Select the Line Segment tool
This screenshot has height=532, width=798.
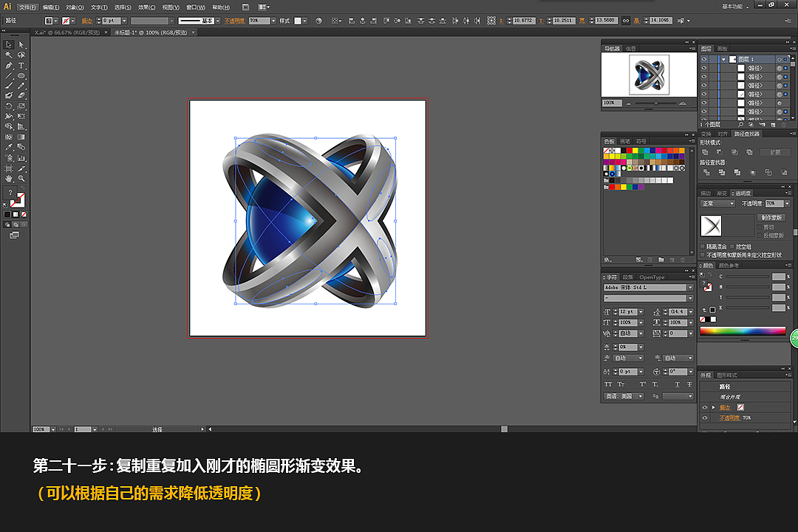(x=9, y=76)
